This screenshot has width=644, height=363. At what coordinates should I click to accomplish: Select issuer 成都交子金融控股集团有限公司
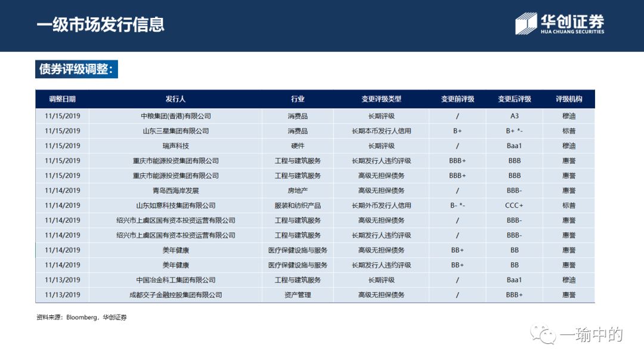[176, 295]
